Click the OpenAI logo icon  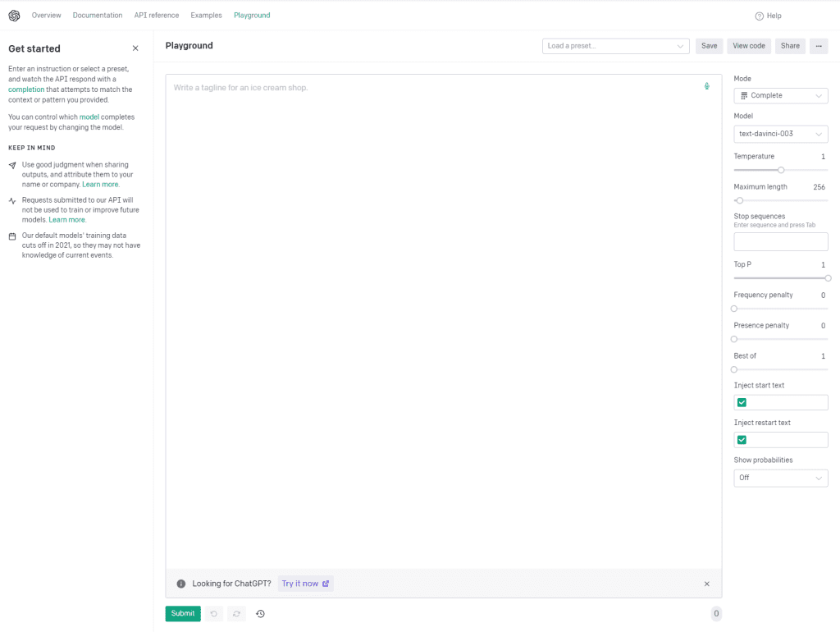[14, 16]
